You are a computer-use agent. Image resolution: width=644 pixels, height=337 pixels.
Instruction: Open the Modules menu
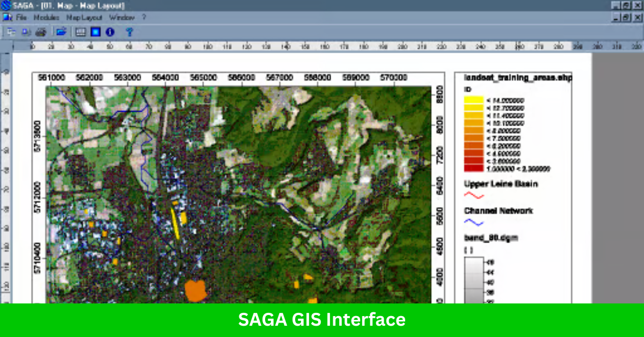(x=45, y=17)
